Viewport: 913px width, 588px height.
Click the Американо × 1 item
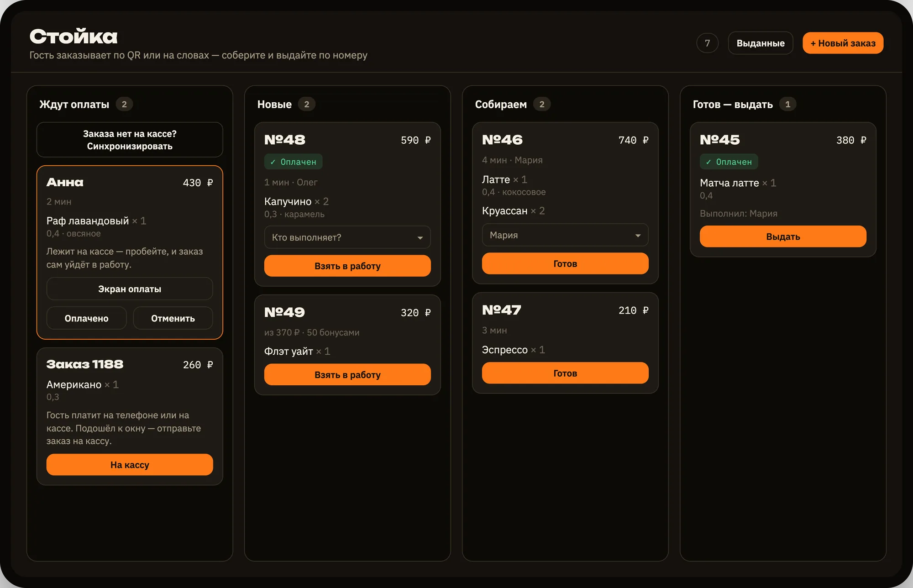tap(83, 384)
